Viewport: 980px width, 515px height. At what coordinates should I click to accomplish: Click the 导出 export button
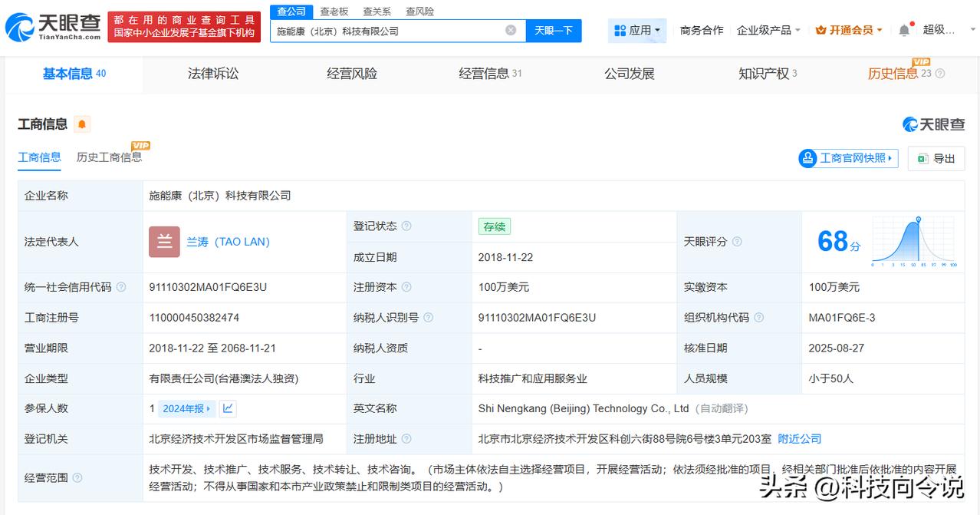(x=936, y=158)
